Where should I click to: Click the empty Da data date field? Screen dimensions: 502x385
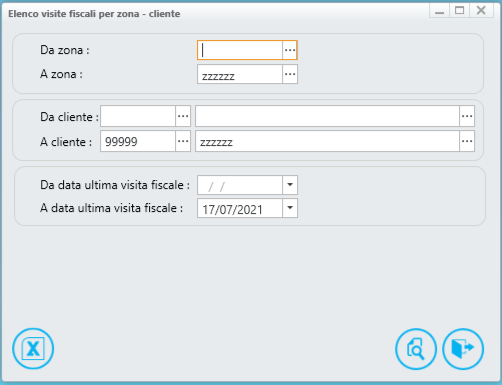240,185
